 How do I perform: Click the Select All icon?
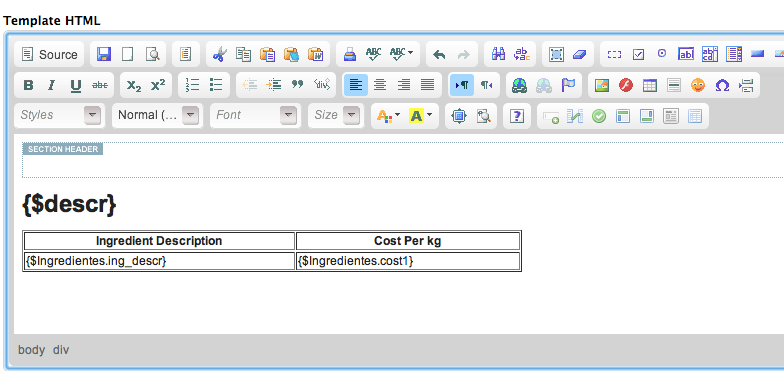(556, 54)
